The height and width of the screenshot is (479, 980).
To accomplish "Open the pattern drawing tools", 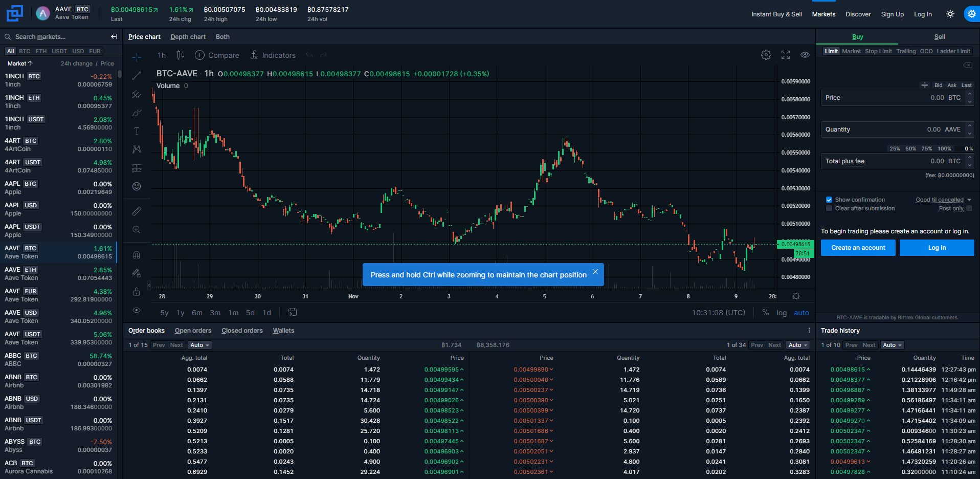I will tap(137, 149).
